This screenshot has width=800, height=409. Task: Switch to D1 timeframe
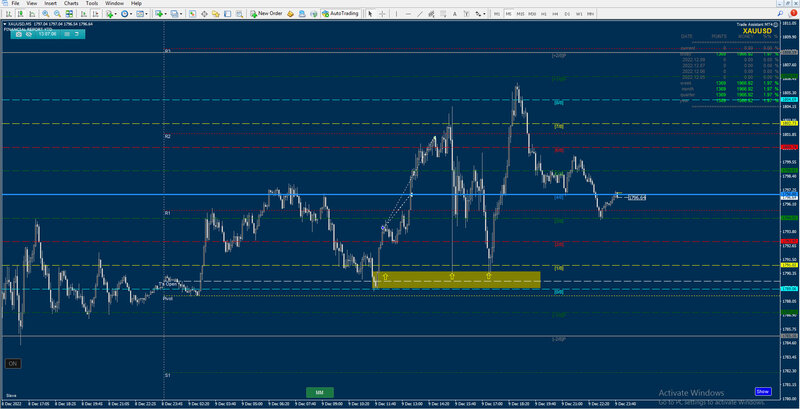click(567, 14)
